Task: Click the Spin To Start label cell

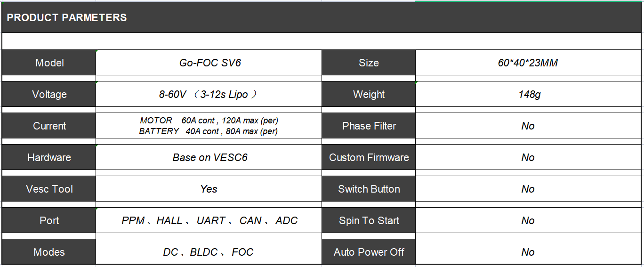Action: click(x=369, y=221)
